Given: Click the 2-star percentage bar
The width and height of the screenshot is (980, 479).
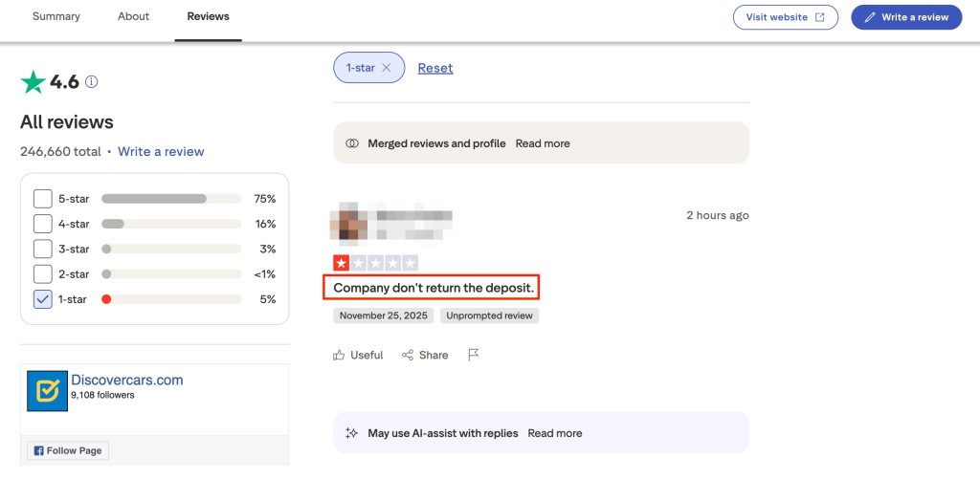Looking at the screenshot, I should click(x=171, y=274).
